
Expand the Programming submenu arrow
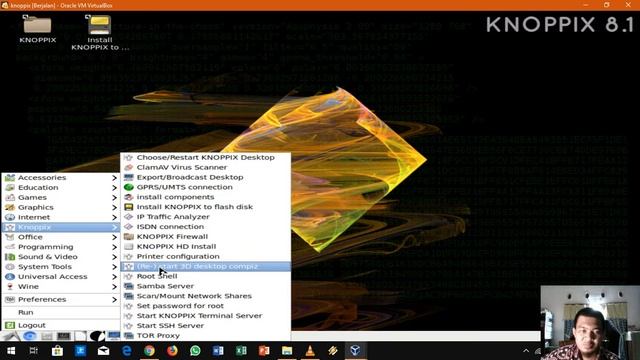pos(114,247)
